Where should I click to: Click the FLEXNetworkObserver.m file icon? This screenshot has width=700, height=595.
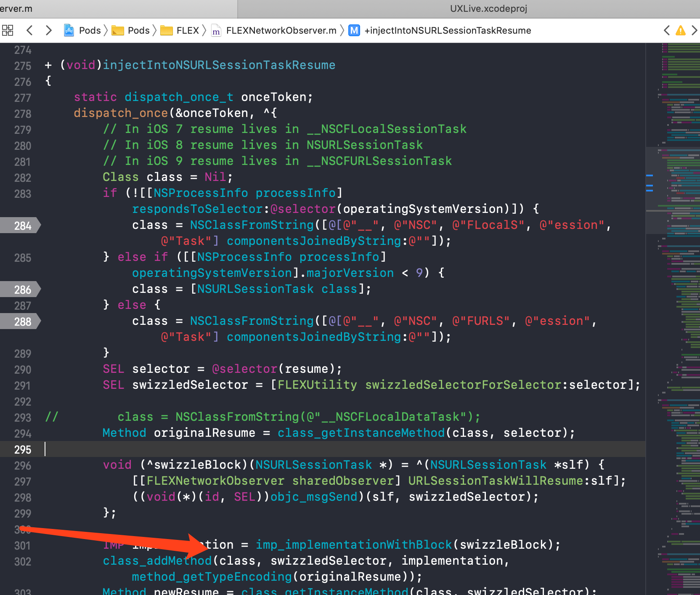click(x=216, y=30)
